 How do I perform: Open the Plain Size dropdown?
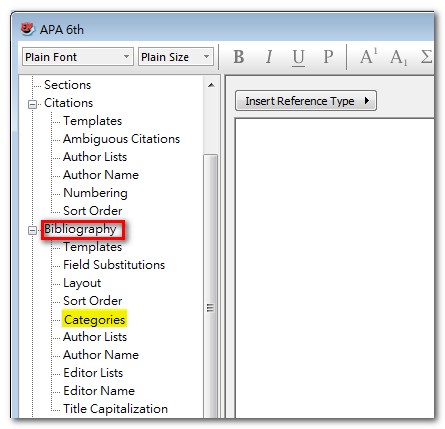click(x=176, y=57)
